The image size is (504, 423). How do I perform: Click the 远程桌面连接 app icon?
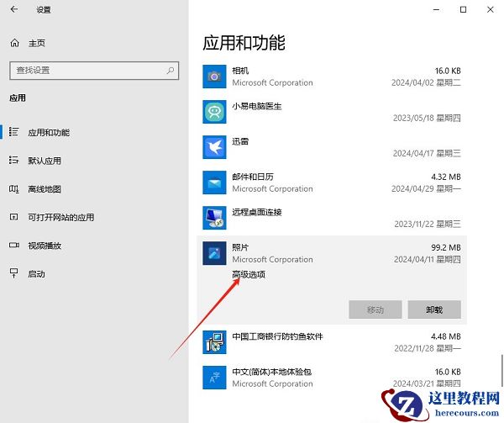coord(214,218)
